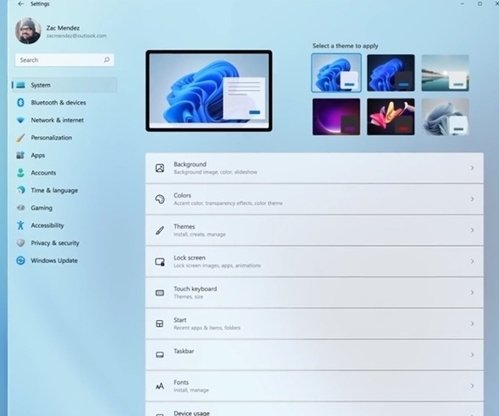
Task: Click the Themes pen icon
Action: 160,230
